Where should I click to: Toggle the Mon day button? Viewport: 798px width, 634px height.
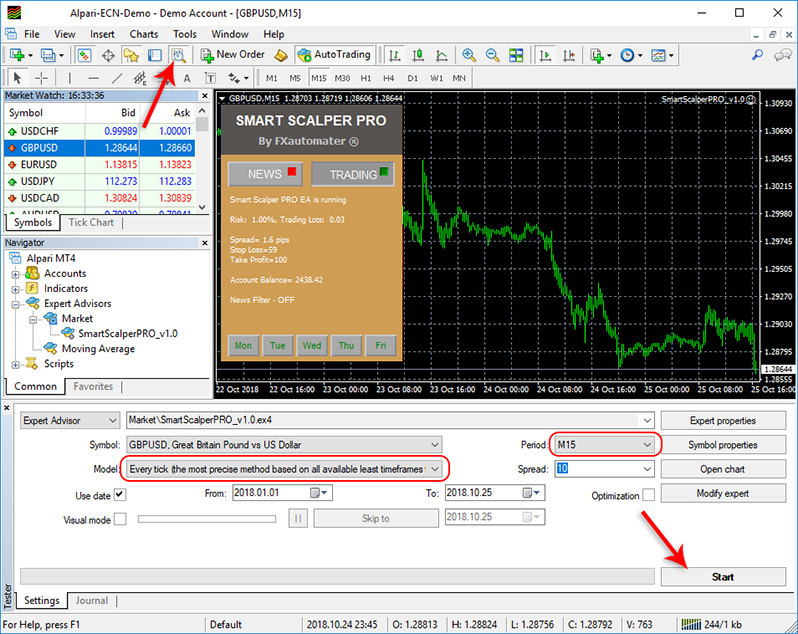tap(243, 345)
